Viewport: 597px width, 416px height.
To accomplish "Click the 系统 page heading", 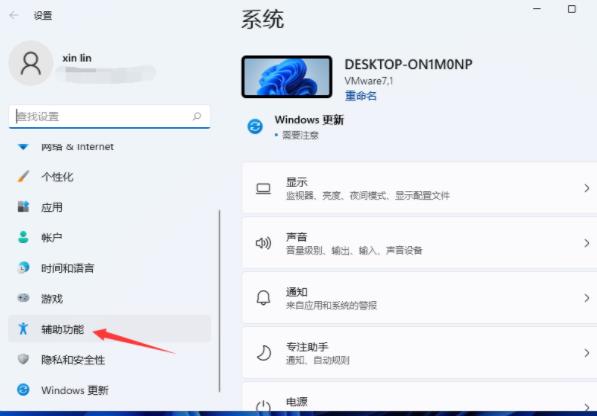I will [263, 19].
